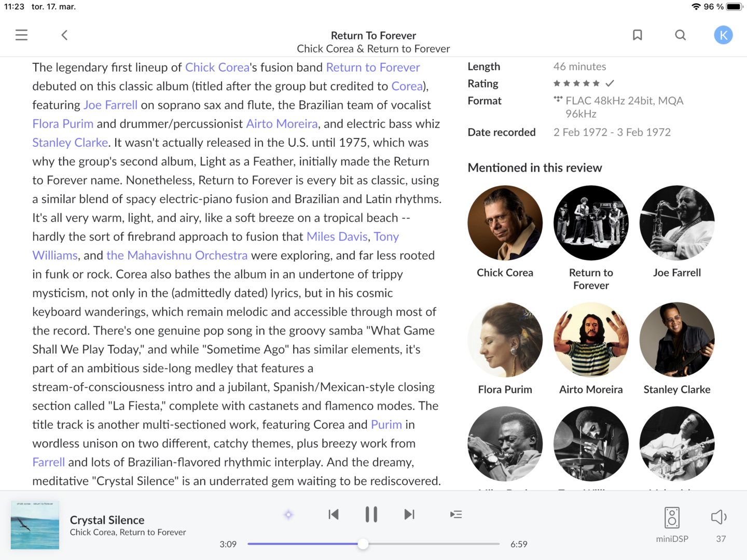Open the Stanley Clarke text link
Image resolution: width=747 pixels, height=560 pixels.
(70, 143)
